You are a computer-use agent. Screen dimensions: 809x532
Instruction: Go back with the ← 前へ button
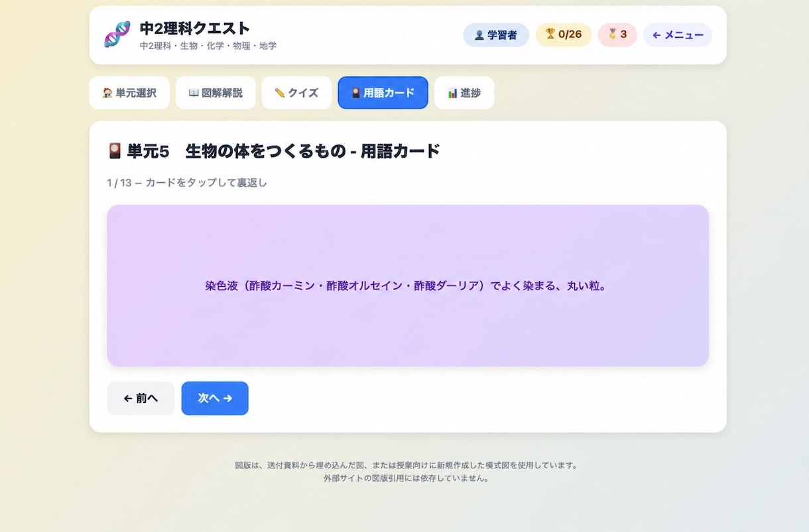click(141, 398)
